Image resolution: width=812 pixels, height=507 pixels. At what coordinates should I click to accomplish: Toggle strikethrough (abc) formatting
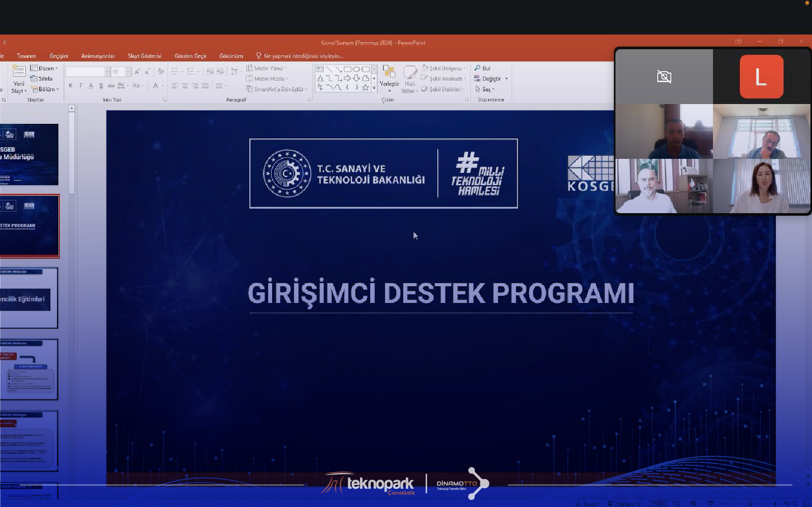(111, 86)
